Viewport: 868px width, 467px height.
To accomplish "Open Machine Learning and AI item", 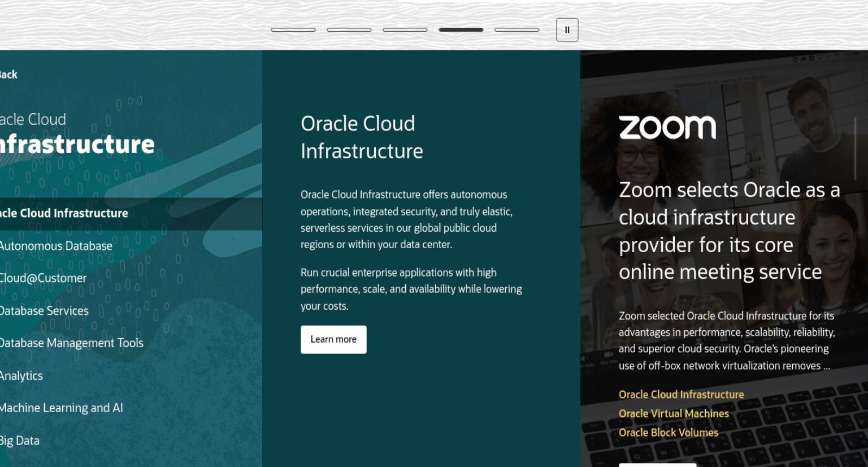I will point(61,408).
